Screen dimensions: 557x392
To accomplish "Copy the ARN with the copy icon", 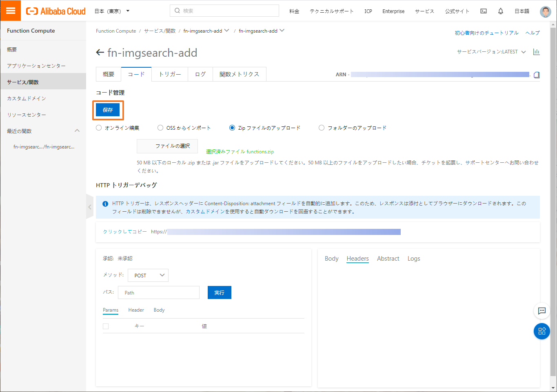I will tap(537, 75).
